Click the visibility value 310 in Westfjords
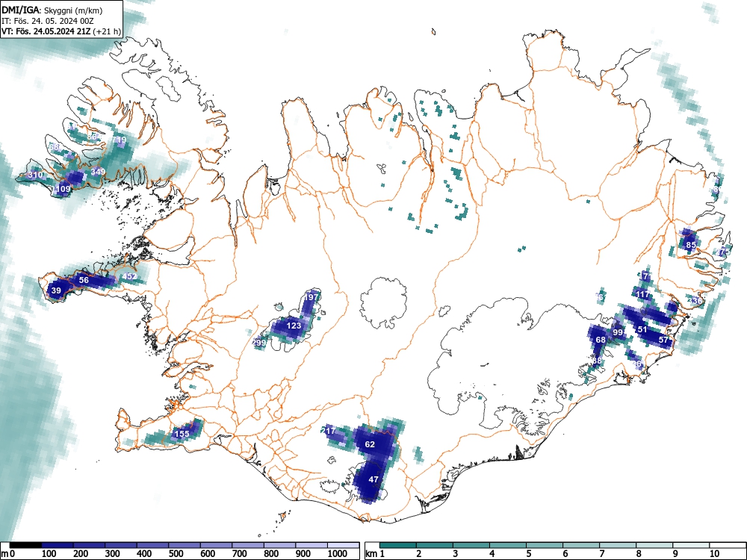The height and width of the screenshot is (560, 747). click(x=35, y=175)
